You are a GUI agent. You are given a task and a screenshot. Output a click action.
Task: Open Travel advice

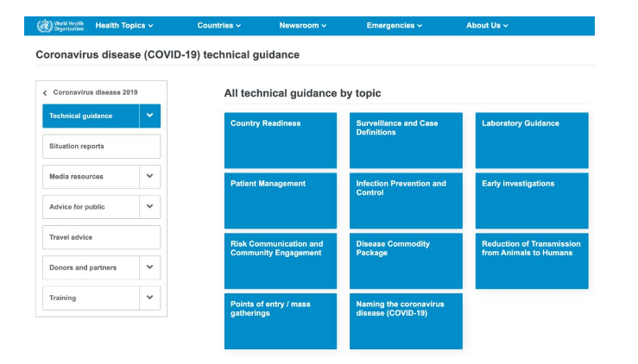pos(101,237)
